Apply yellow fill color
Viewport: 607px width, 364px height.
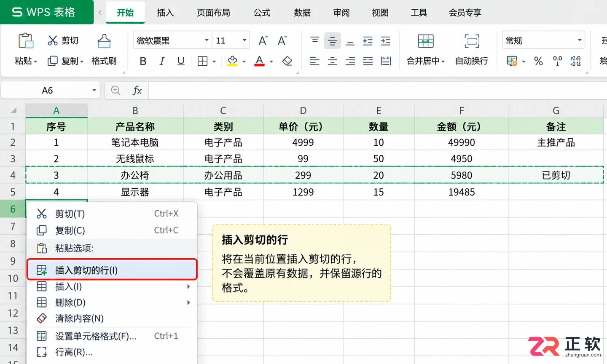point(232,61)
